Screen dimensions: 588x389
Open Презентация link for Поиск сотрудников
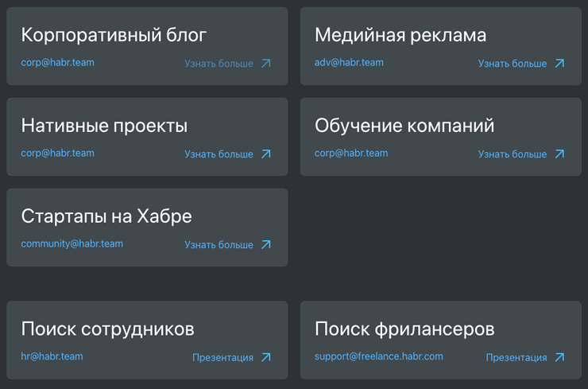pyautogui.click(x=222, y=358)
